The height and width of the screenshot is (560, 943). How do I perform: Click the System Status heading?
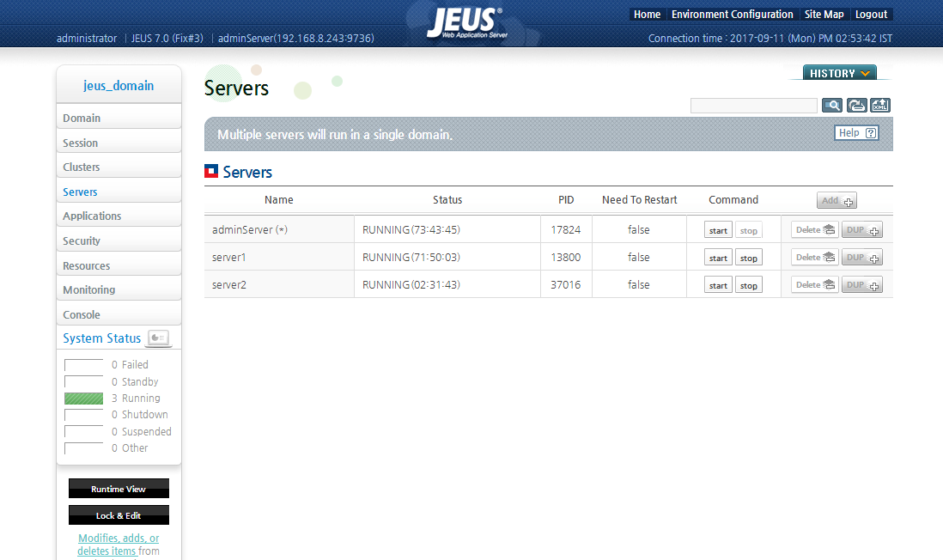[x=101, y=338]
